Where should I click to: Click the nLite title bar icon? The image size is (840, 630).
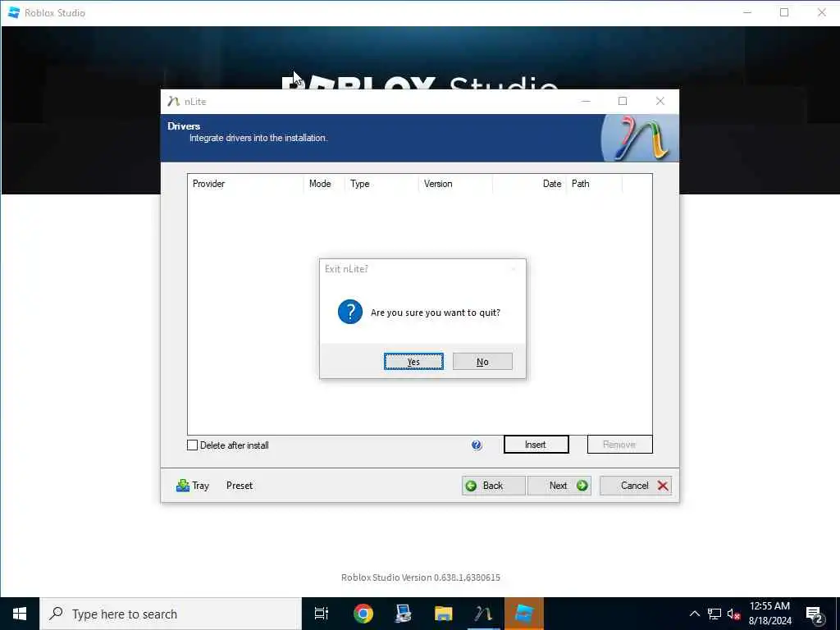[173, 101]
